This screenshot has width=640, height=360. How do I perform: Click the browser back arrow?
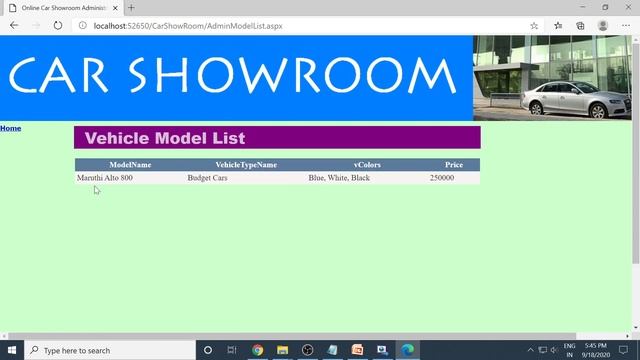pos(14,25)
